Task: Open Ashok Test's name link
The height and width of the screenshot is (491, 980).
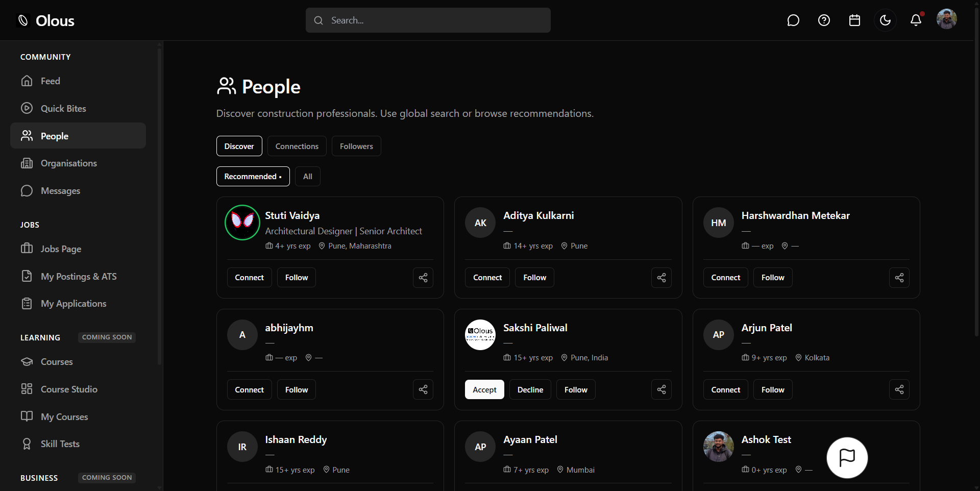Action: [766, 439]
